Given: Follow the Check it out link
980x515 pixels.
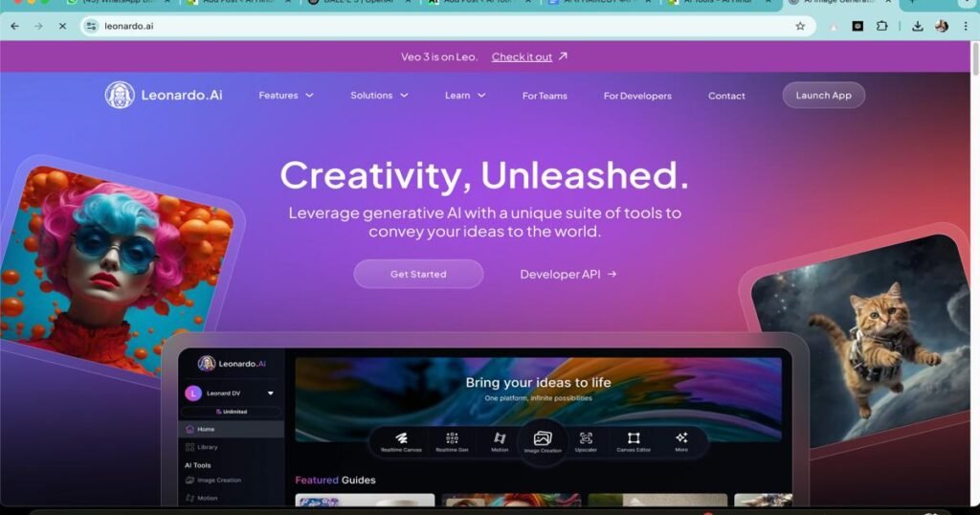Looking at the screenshot, I should pyautogui.click(x=522, y=56).
